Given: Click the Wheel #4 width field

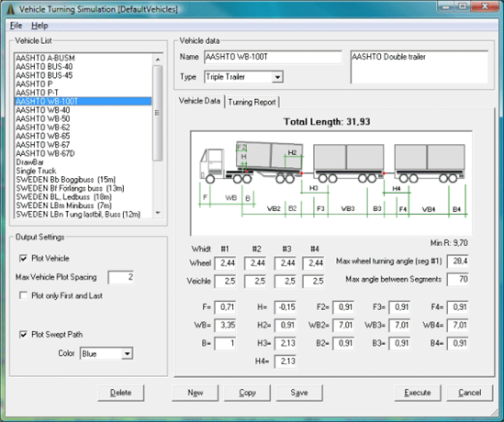Looking at the screenshot, I should 313,263.
